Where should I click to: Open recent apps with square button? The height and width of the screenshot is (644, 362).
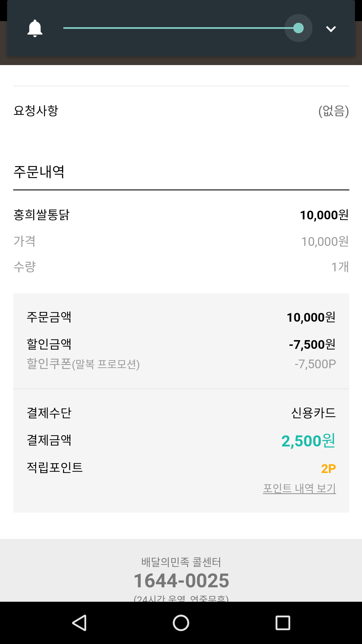click(x=283, y=623)
